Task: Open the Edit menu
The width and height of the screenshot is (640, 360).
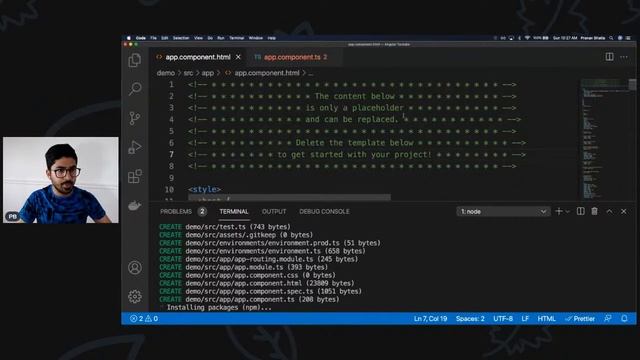Action: (x=164, y=38)
